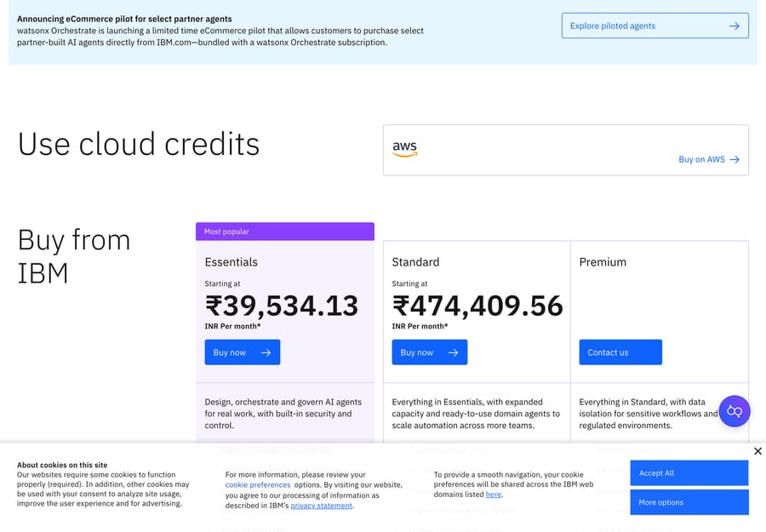Open the watsonx chat assistant floating icon

tap(735, 411)
